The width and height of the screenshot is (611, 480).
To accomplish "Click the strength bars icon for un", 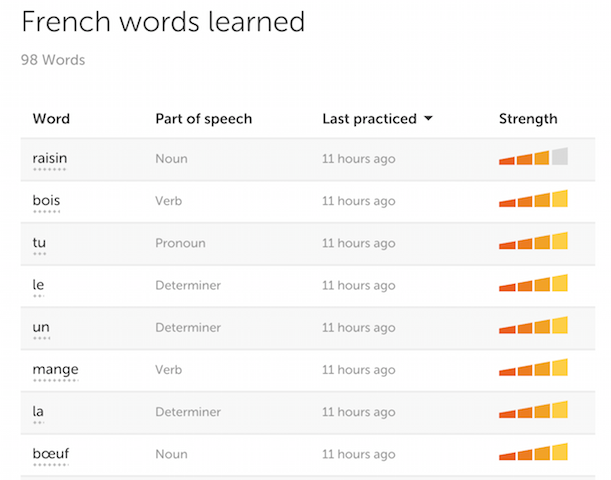I will [x=533, y=327].
